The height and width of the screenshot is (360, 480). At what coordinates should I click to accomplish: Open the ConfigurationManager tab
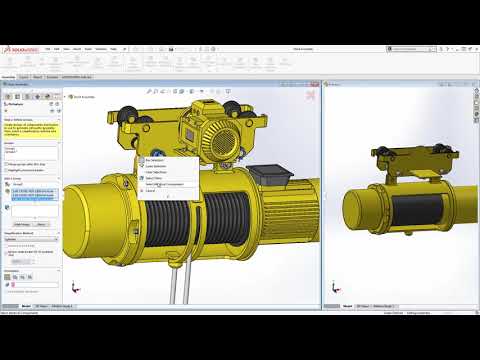point(28,97)
